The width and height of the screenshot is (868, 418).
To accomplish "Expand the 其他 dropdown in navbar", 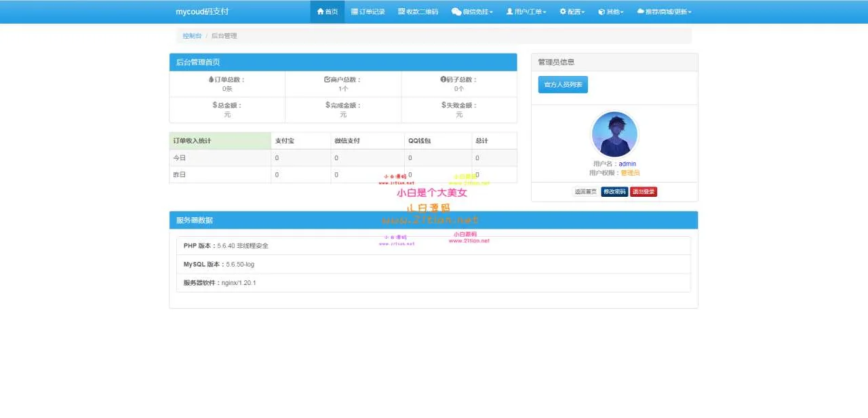I will pos(610,12).
